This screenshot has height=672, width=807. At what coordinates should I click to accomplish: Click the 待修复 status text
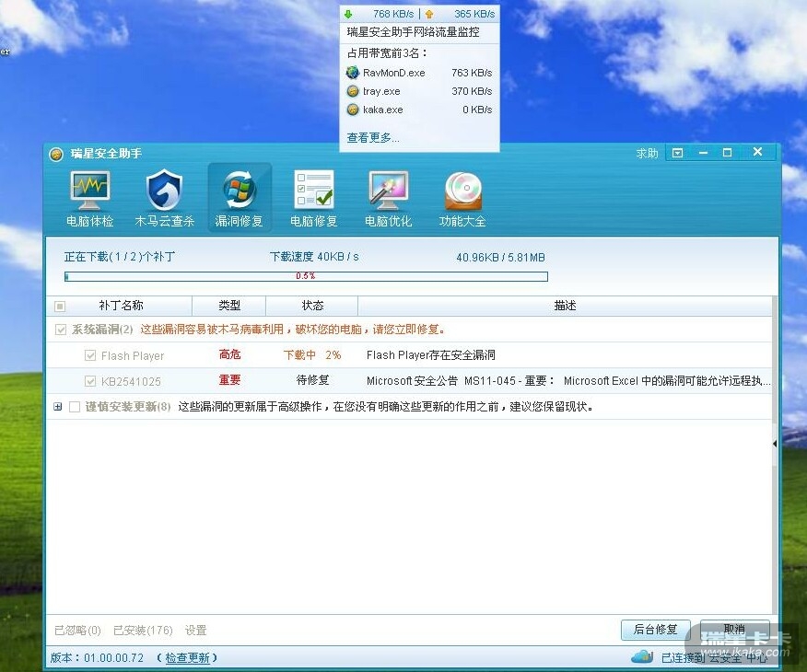point(312,380)
